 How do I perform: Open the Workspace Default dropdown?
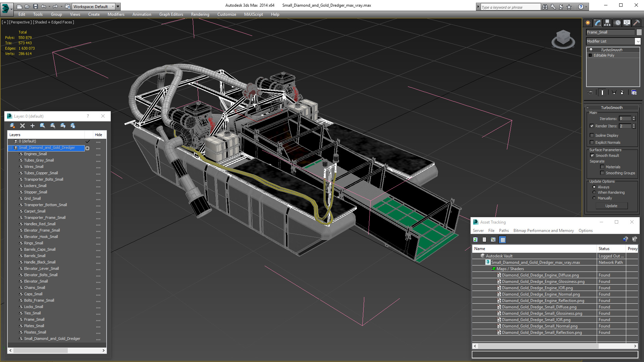[x=93, y=6]
